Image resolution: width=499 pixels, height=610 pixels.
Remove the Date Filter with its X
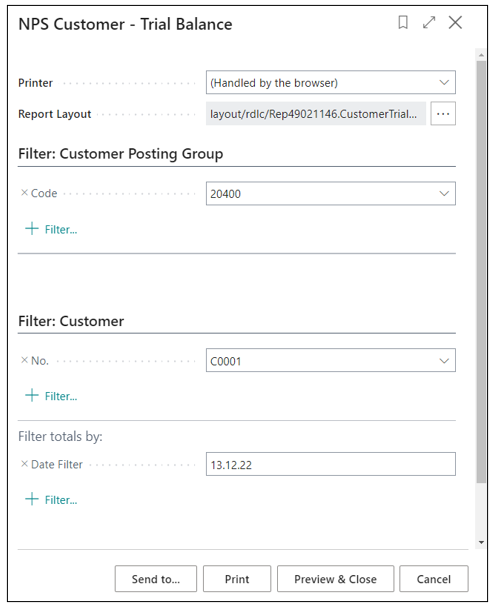24,464
